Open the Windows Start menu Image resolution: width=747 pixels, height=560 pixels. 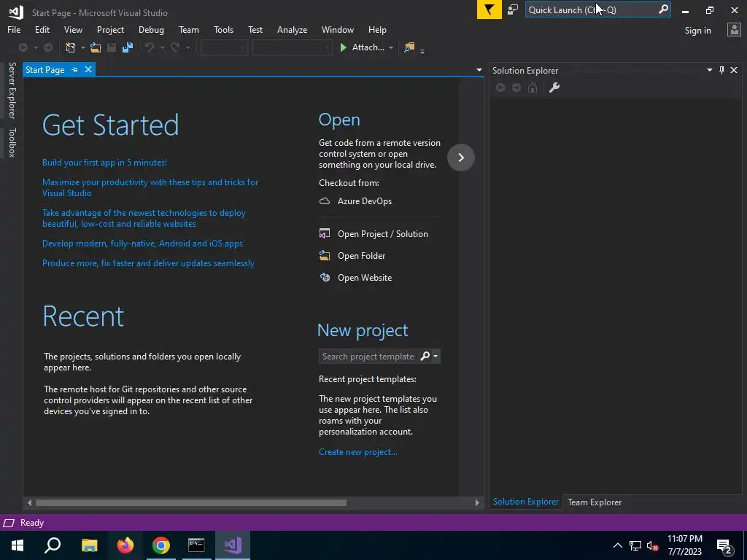click(18, 545)
